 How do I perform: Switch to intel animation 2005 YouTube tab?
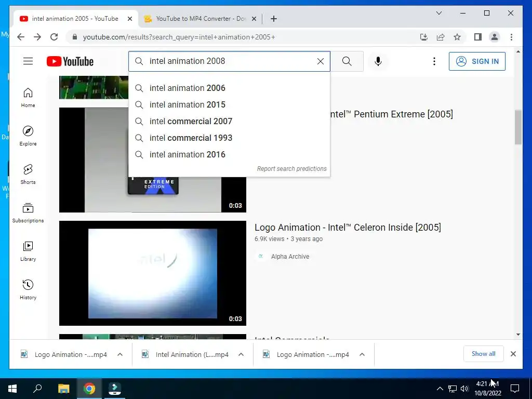coord(75,19)
